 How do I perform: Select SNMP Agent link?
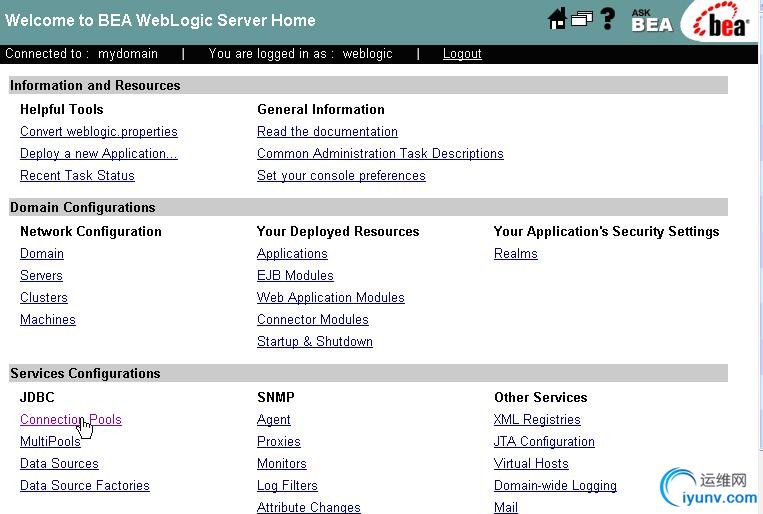click(x=273, y=420)
